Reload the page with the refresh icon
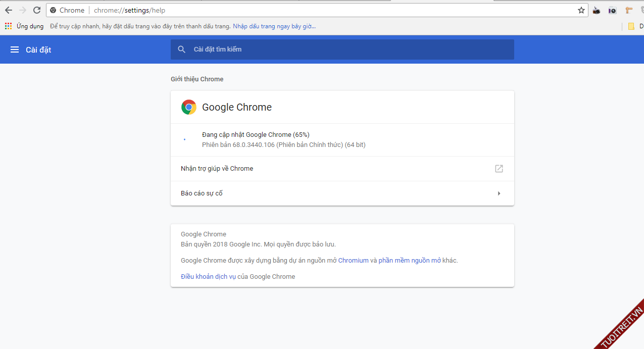 (x=37, y=10)
